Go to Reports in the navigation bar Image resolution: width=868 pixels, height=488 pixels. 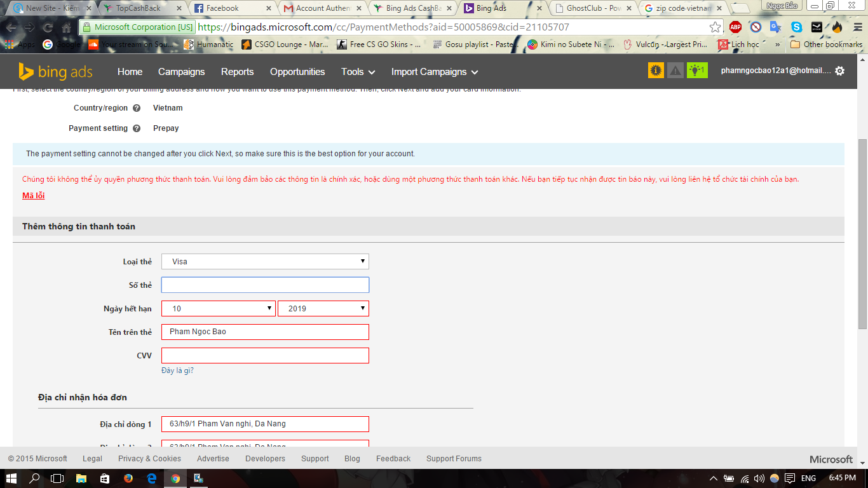[x=237, y=72]
